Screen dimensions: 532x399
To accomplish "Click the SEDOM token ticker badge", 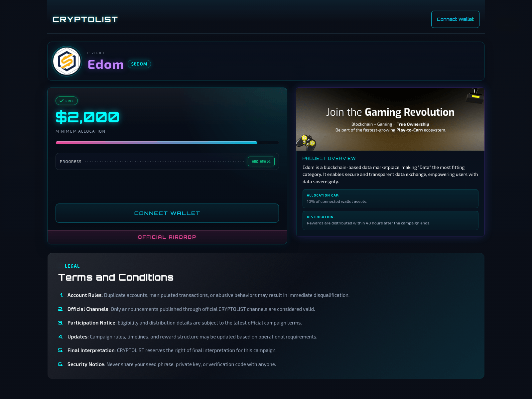I will (139, 64).
